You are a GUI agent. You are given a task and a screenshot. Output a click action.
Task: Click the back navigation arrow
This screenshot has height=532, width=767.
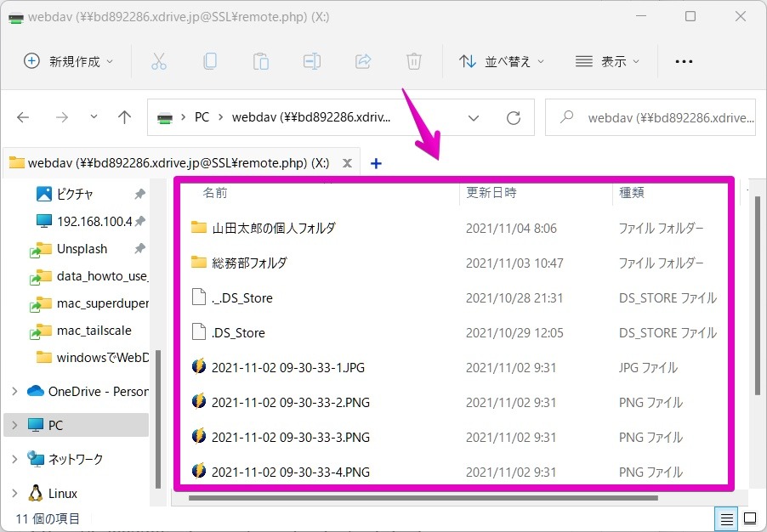tap(23, 117)
